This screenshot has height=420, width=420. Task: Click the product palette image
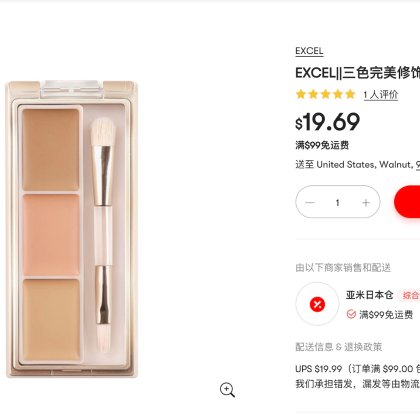(x=72, y=229)
